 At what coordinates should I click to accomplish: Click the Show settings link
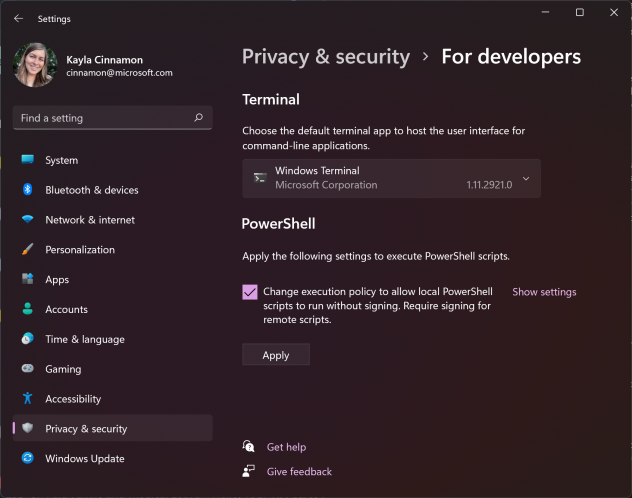(544, 292)
